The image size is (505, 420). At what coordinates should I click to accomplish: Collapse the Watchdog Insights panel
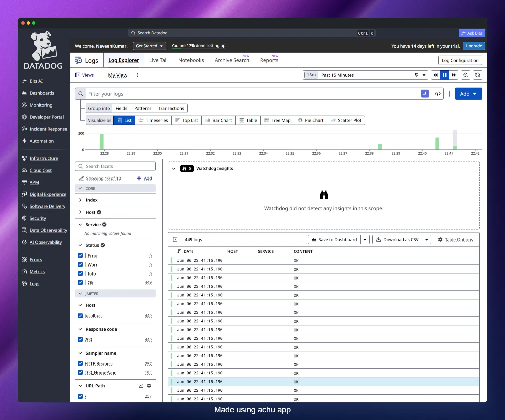[x=174, y=169]
